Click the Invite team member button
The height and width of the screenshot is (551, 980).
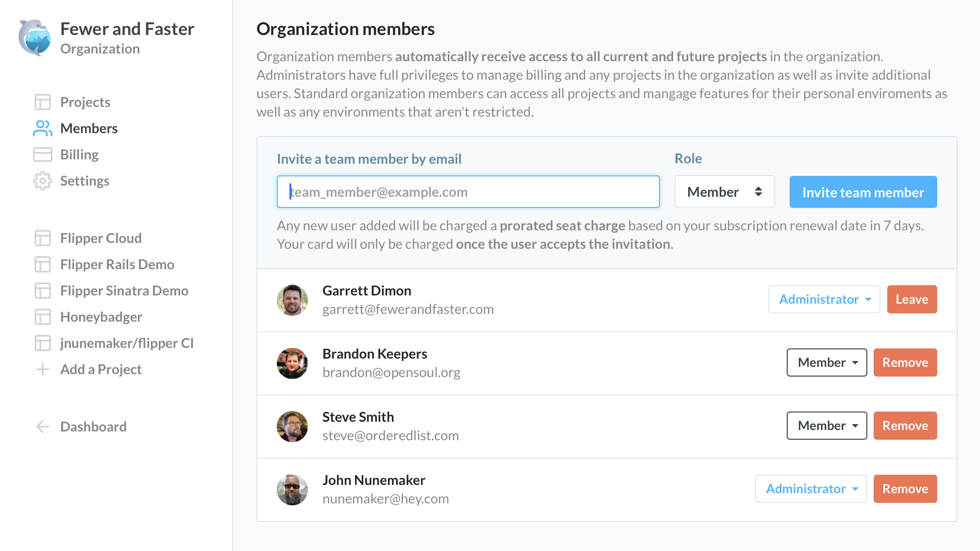pos(862,191)
